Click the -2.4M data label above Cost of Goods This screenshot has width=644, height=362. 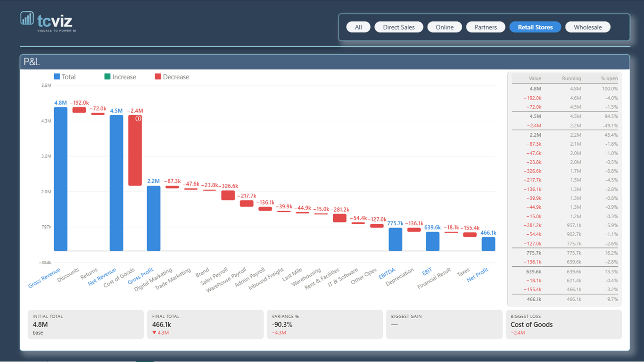135,111
